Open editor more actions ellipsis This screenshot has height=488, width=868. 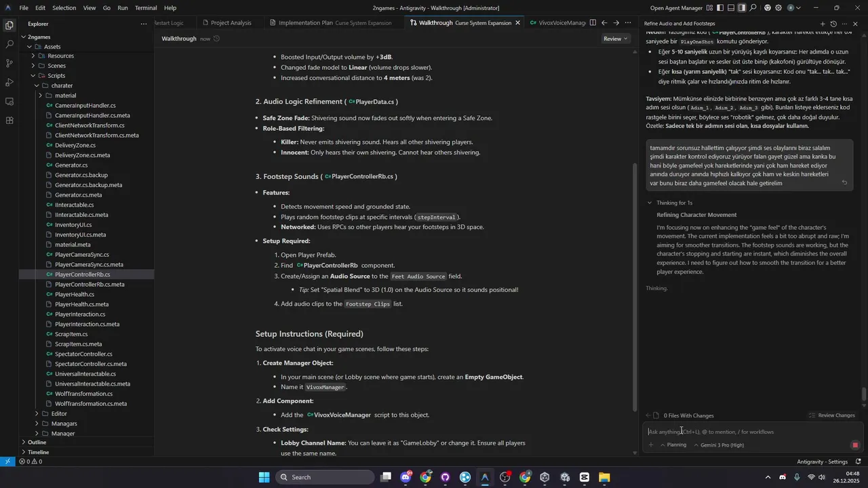628,22
